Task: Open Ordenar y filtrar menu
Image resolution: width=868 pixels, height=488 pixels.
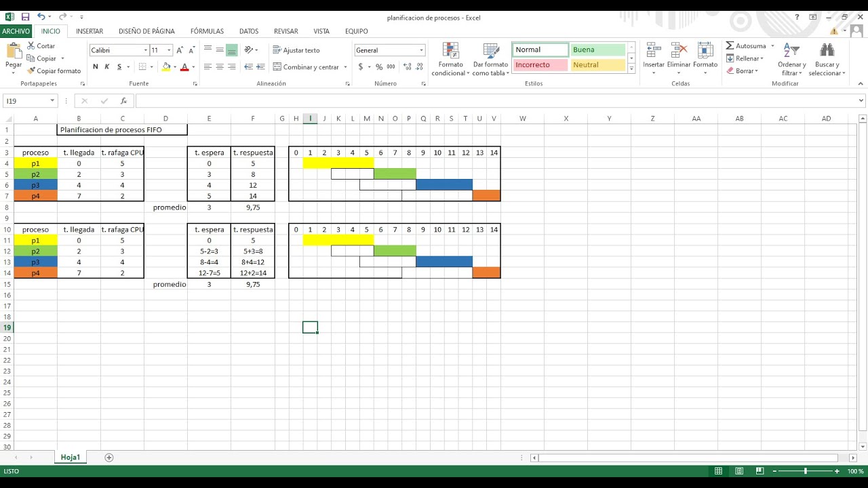Action: (791, 60)
